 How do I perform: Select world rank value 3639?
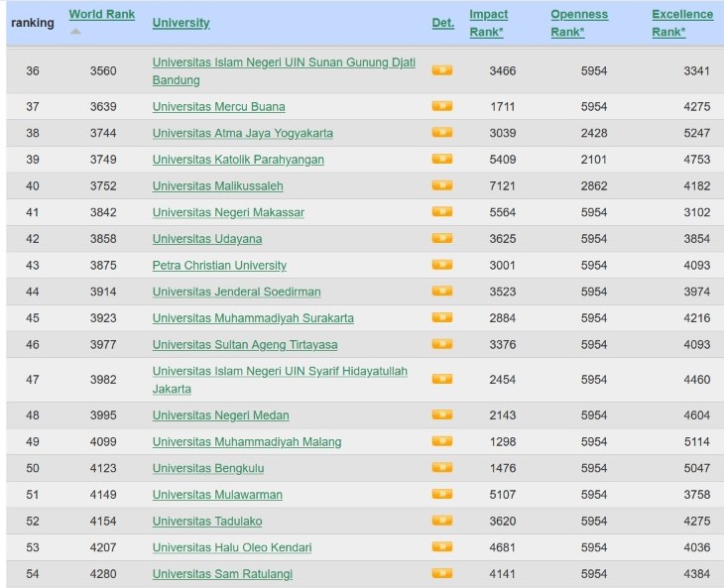click(x=103, y=107)
